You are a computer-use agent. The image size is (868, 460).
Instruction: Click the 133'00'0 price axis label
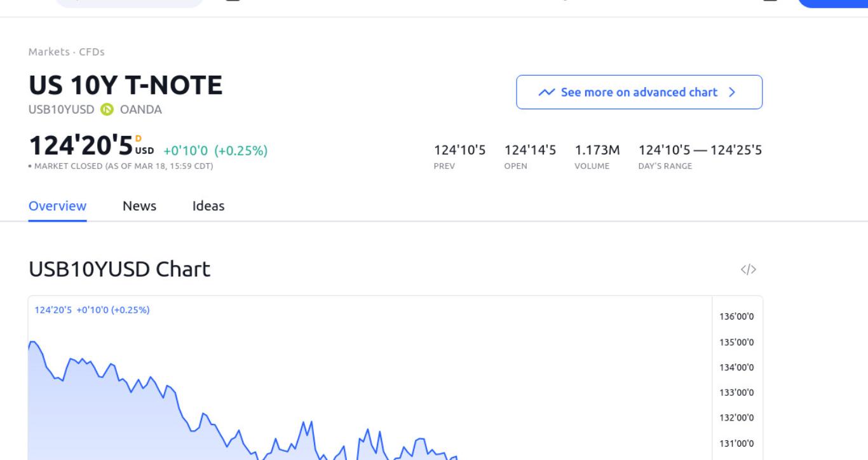pyautogui.click(x=737, y=393)
